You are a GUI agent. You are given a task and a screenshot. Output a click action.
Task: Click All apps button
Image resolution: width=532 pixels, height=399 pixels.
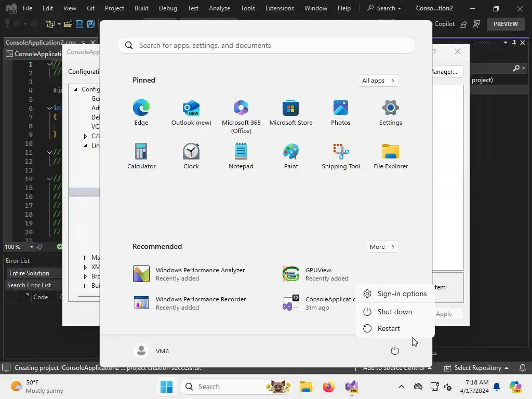pos(378,81)
